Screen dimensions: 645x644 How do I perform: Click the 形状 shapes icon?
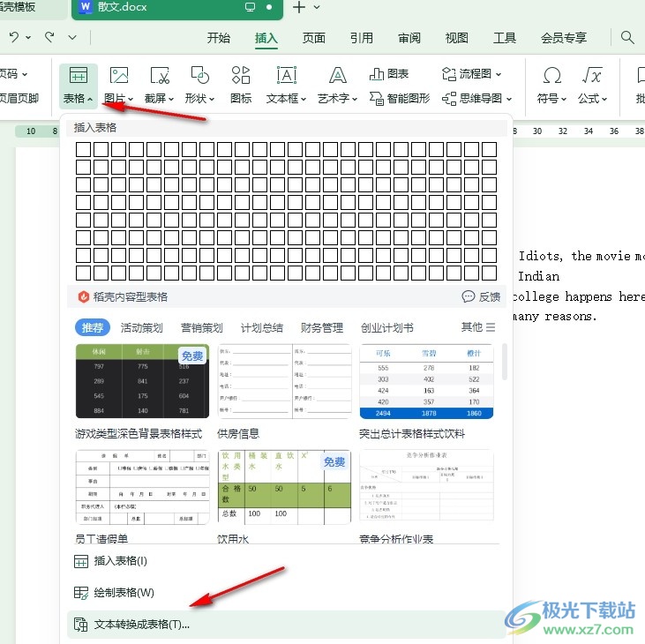click(200, 76)
